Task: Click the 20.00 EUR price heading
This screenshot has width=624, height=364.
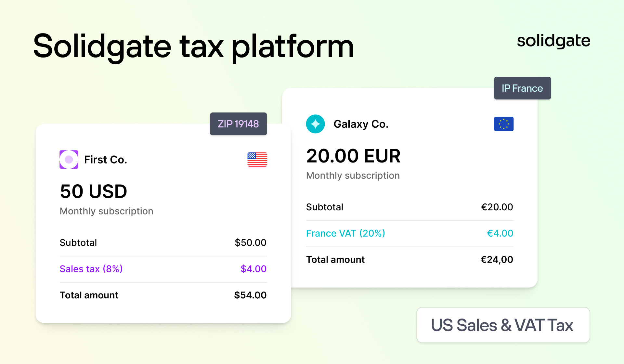Action: [x=353, y=156]
